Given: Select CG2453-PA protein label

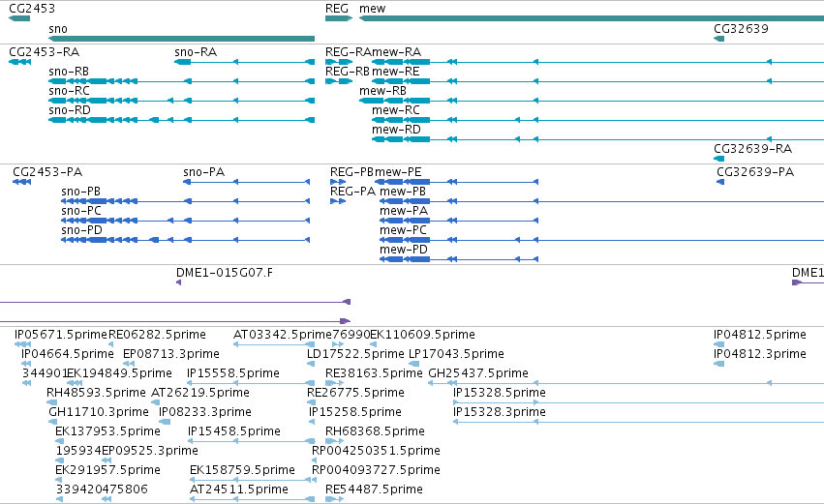Looking at the screenshot, I should (x=47, y=172).
